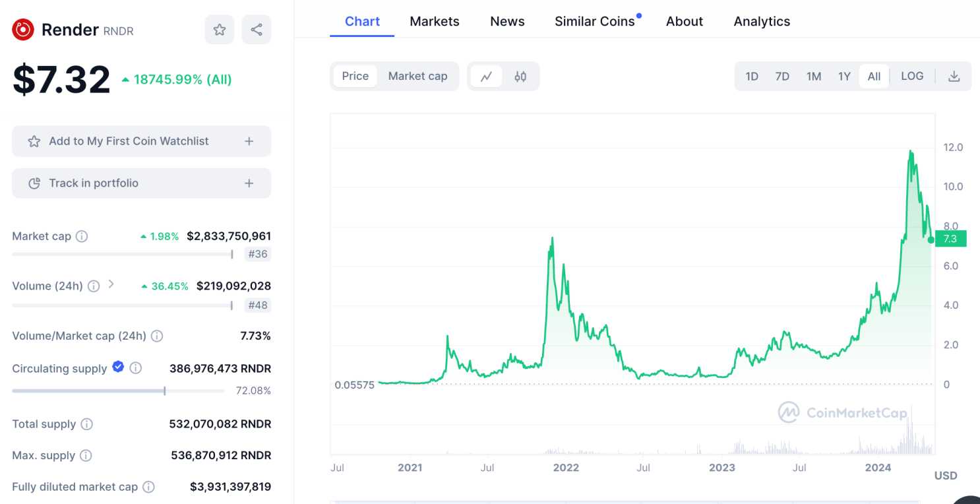Open the share icon button
Viewport: 980px width, 504px height.
pyautogui.click(x=257, y=30)
